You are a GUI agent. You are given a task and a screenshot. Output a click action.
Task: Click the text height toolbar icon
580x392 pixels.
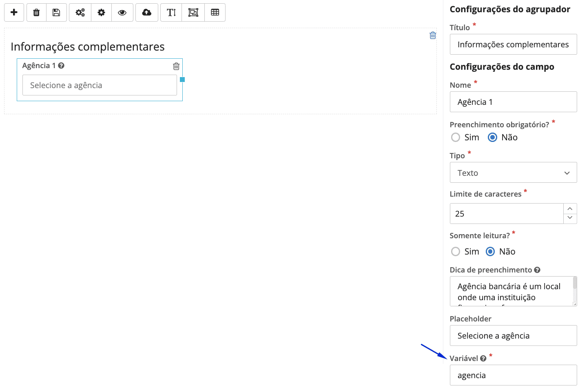[171, 13]
